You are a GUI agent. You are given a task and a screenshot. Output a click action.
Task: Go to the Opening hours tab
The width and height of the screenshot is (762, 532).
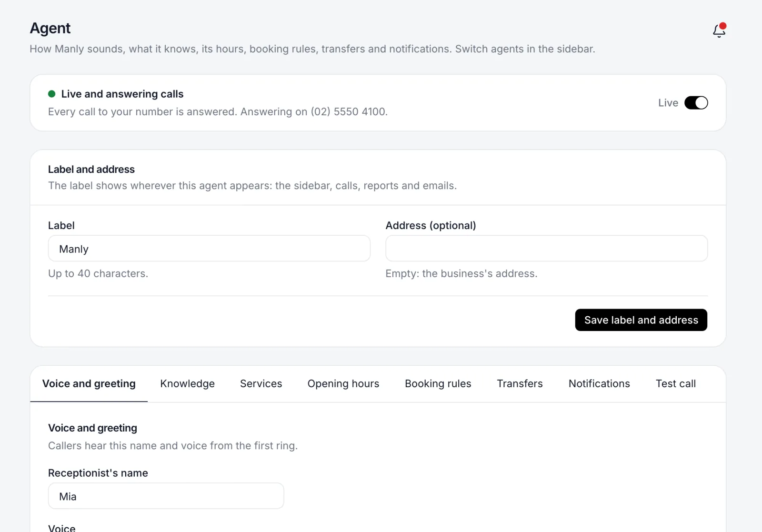point(343,384)
